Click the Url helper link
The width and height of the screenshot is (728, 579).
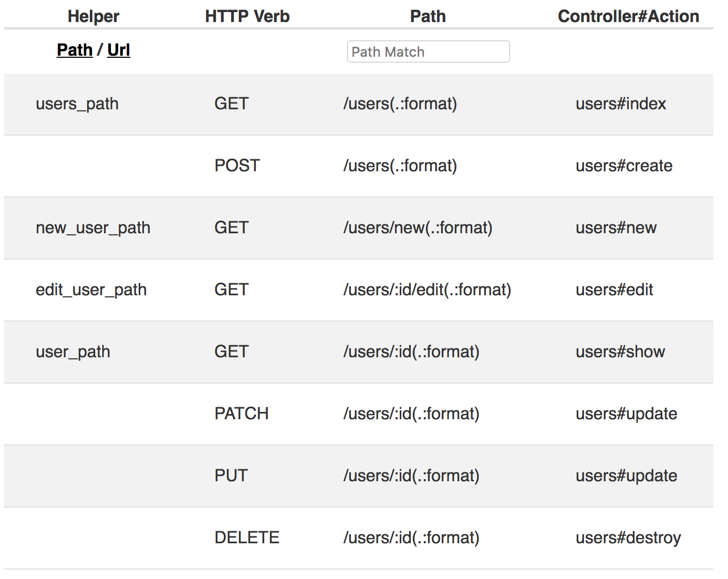pyautogui.click(x=119, y=50)
